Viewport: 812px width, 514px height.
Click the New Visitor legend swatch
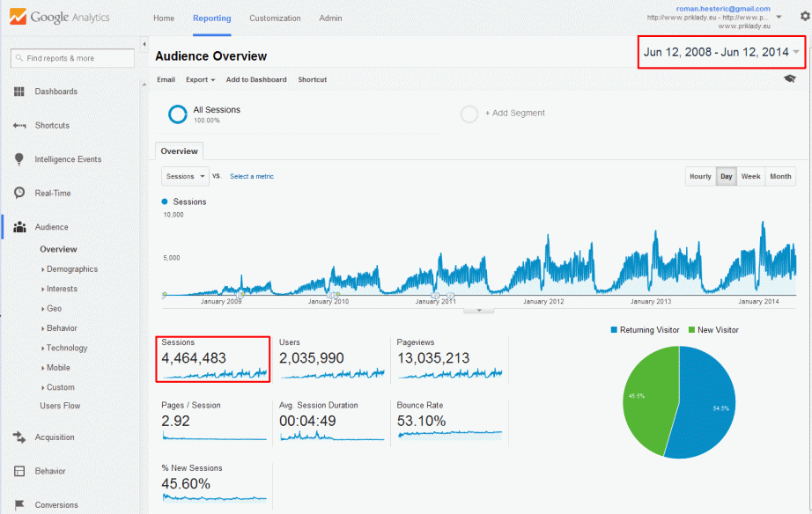coord(691,330)
